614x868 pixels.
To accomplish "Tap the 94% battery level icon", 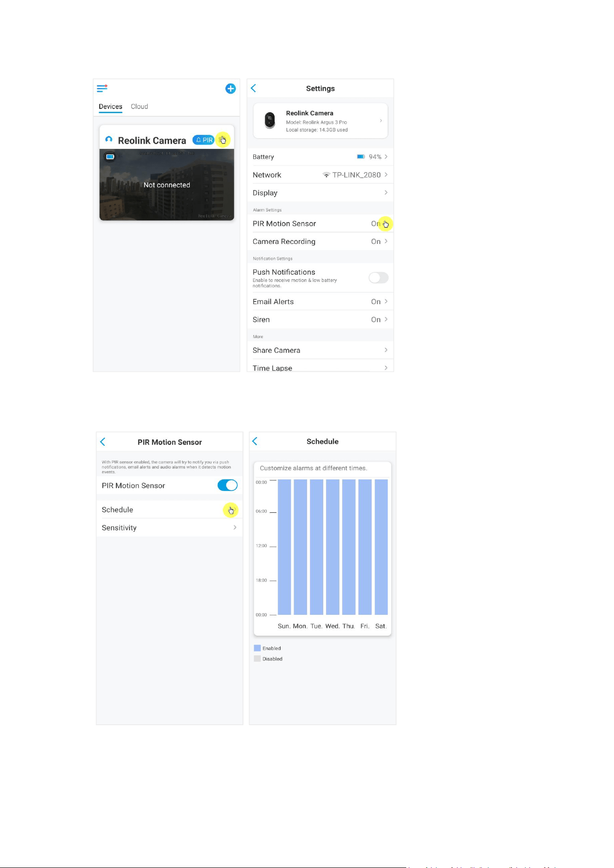I will [x=361, y=157].
